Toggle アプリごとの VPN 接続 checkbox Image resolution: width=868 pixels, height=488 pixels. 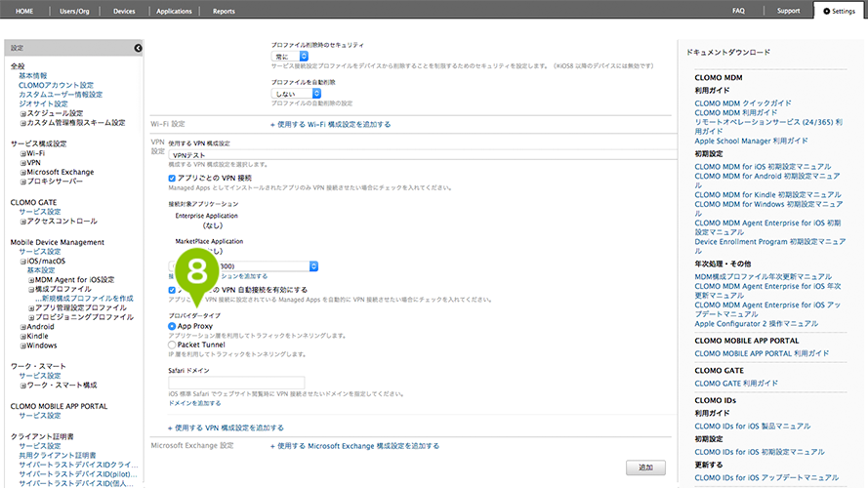pos(172,179)
